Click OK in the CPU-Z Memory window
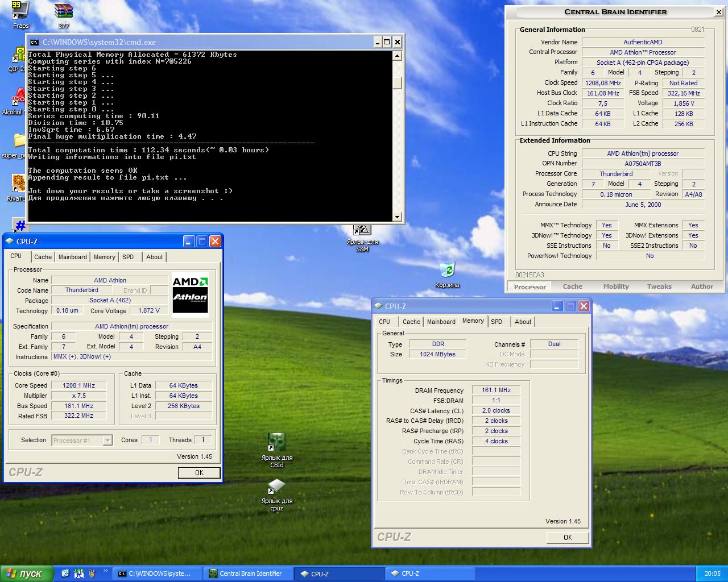 pyautogui.click(x=568, y=538)
